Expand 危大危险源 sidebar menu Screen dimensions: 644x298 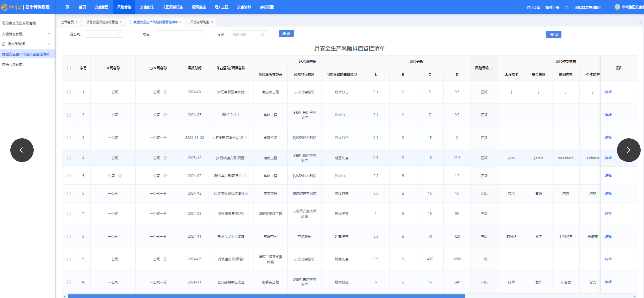pyautogui.click(x=27, y=44)
